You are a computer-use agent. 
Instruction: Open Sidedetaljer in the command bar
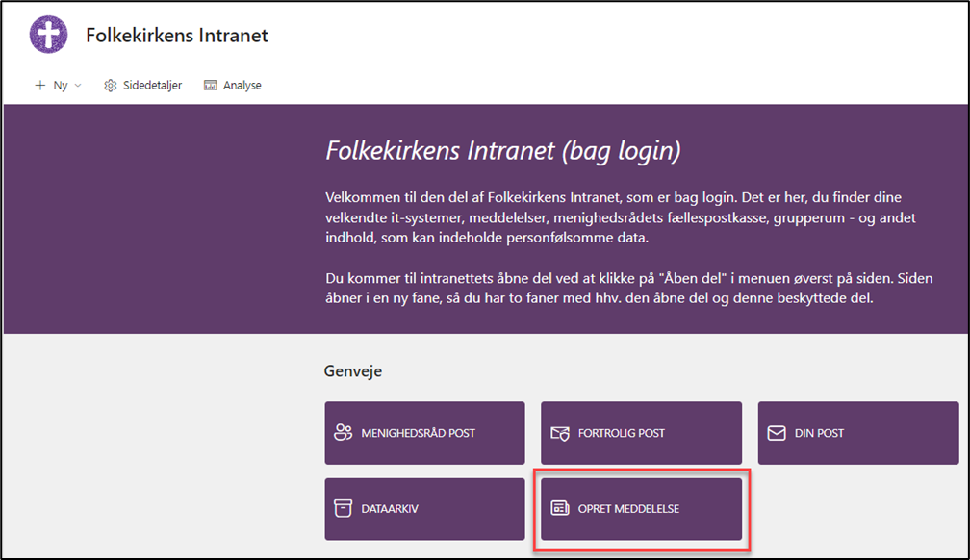coord(143,86)
